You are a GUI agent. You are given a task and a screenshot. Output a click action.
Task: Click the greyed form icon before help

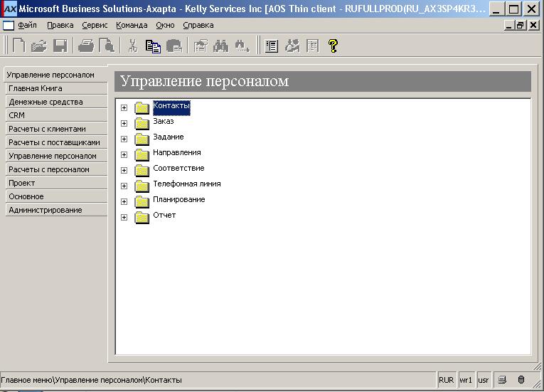[x=313, y=46]
